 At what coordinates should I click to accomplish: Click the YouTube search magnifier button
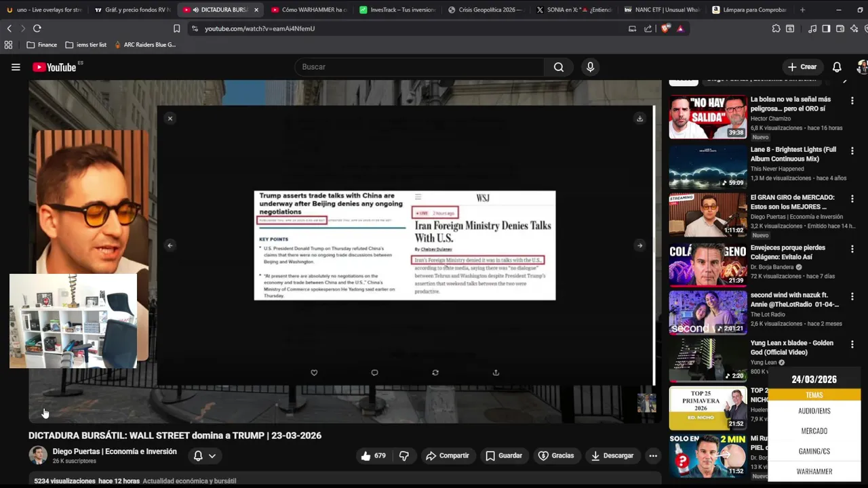click(x=559, y=67)
